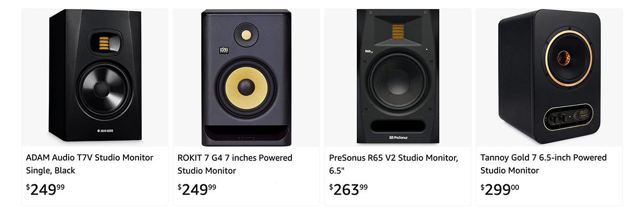This screenshot has width=644, height=215.
Task: Open the ROKIT 7 G4 speaker image
Action: pos(246,77)
